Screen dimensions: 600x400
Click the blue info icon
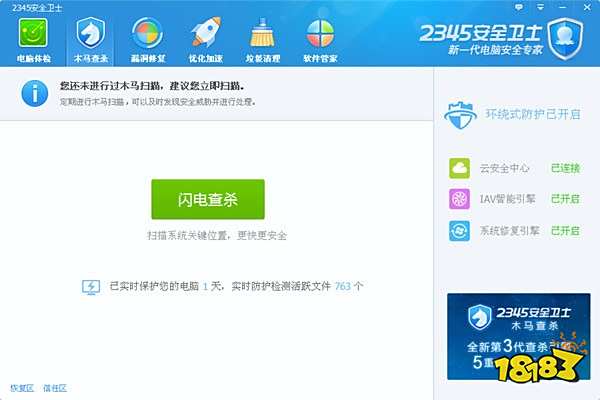35,93
